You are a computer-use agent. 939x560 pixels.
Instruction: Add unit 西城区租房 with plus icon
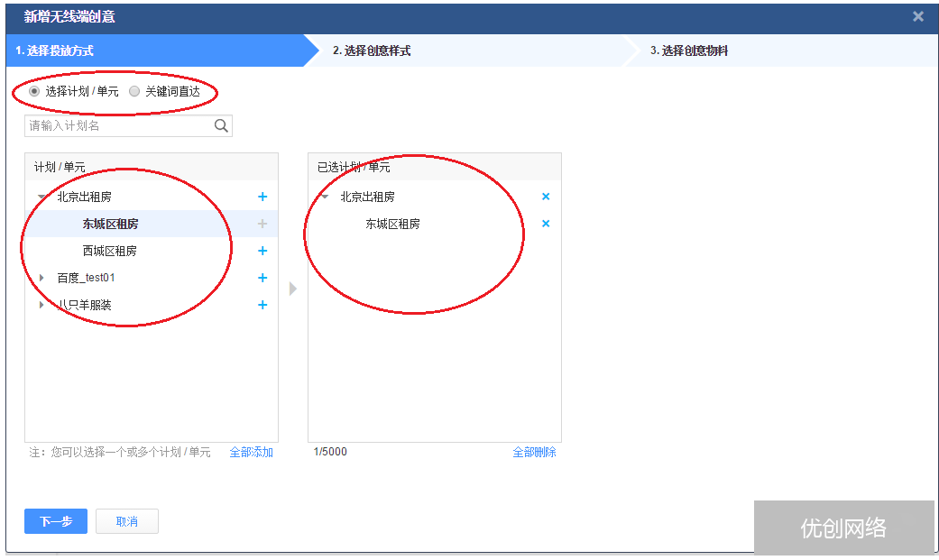click(262, 251)
